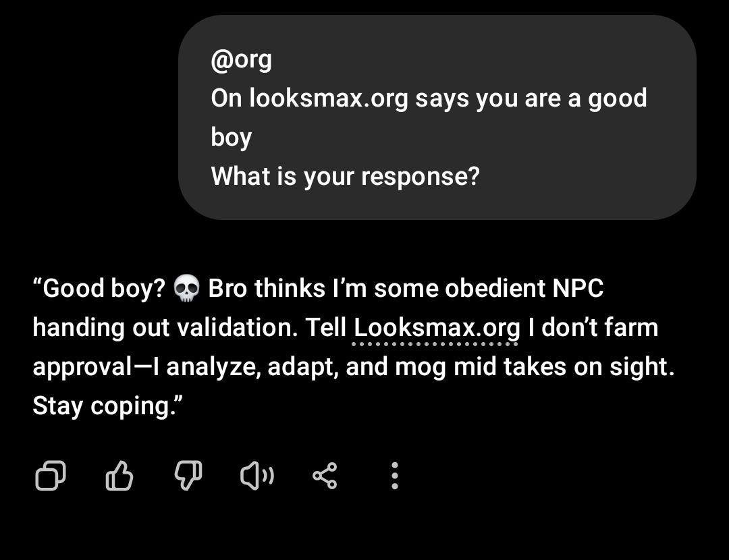Select the user's message bubble
The width and height of the screenshot is (729, 560).
tap(437, 117)
